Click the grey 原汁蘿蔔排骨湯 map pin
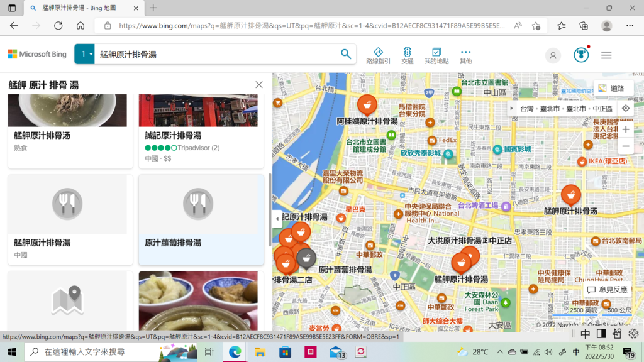This screenshot has width=644, height=362. 306,258
